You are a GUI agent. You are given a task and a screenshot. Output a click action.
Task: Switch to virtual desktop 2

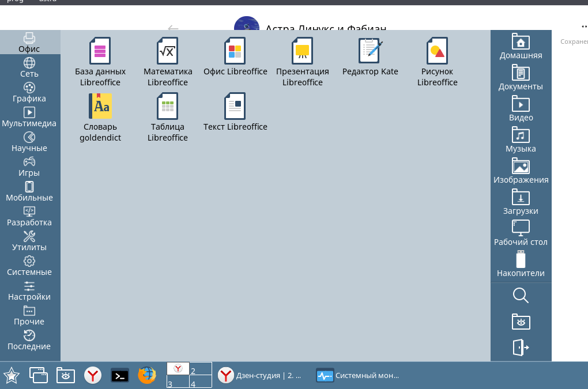tap(201, 369)
